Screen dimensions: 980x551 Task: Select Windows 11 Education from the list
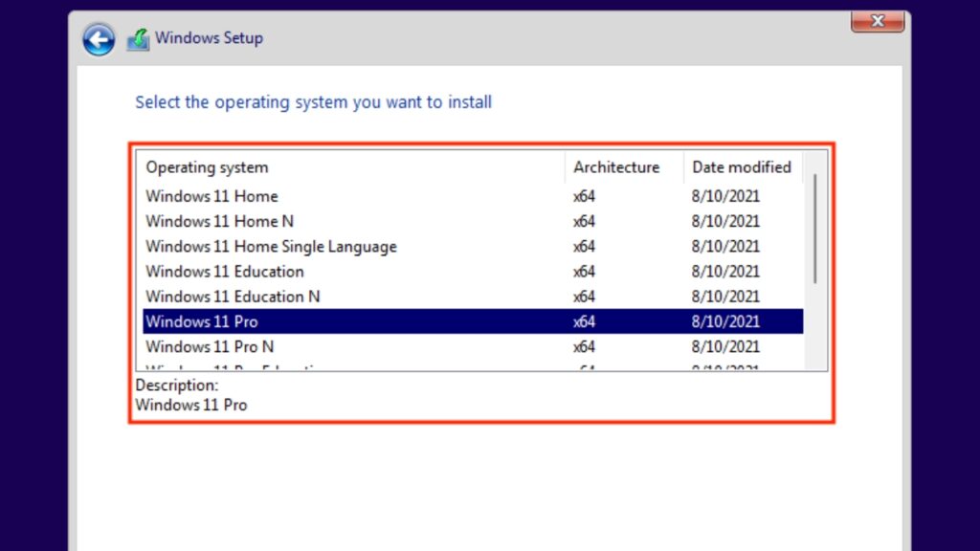[224, 271]
